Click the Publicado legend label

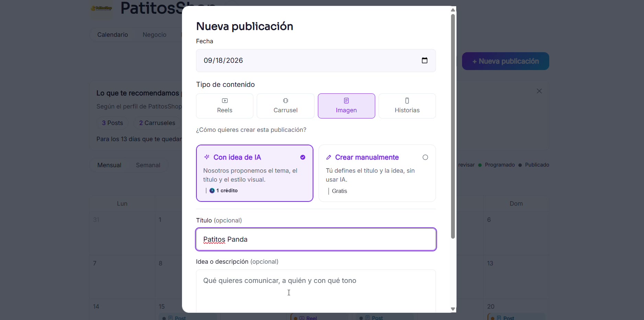click(x=537, y=165)
